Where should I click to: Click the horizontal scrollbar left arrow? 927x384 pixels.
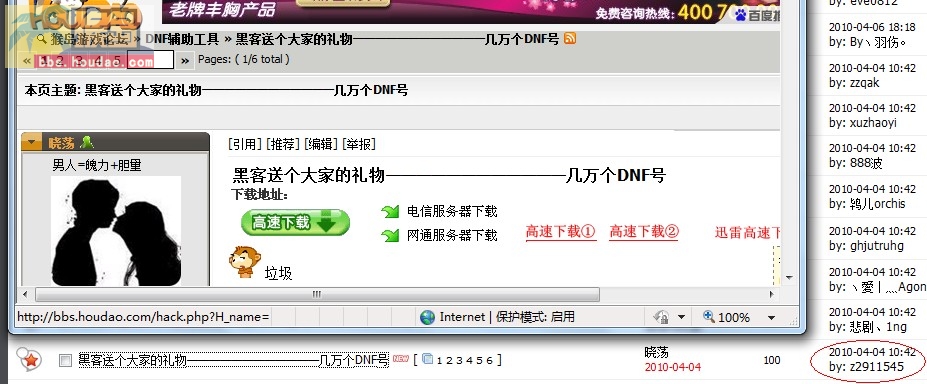pyautogui.click(x=25, y=294)
